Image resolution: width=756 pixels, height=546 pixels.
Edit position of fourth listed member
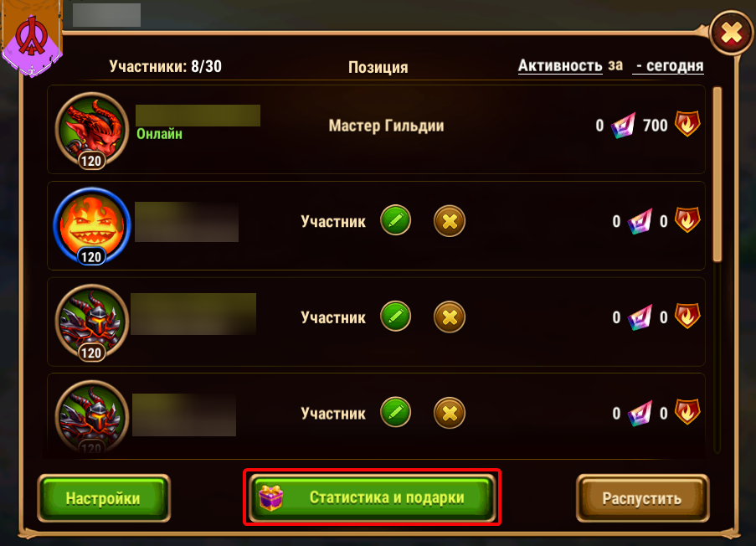395,412
